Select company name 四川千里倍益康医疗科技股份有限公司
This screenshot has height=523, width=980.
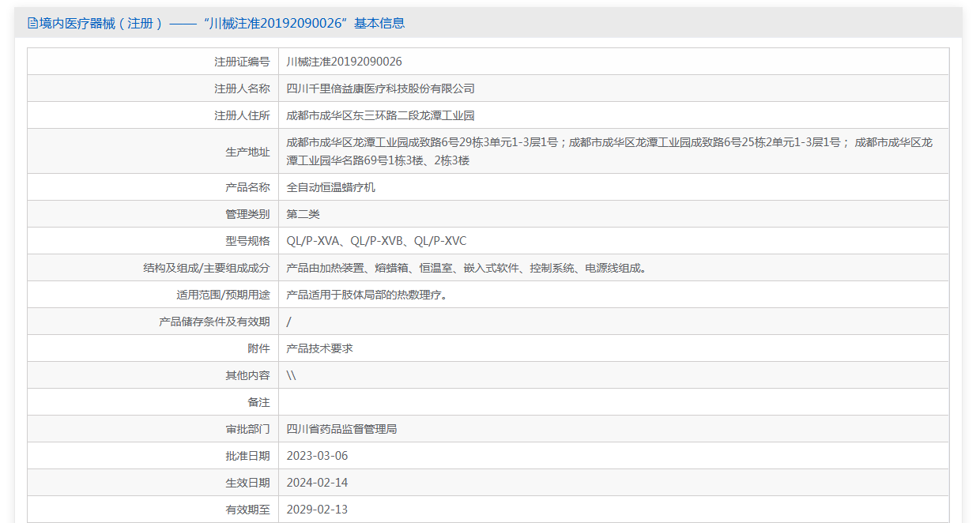(380, 88)
